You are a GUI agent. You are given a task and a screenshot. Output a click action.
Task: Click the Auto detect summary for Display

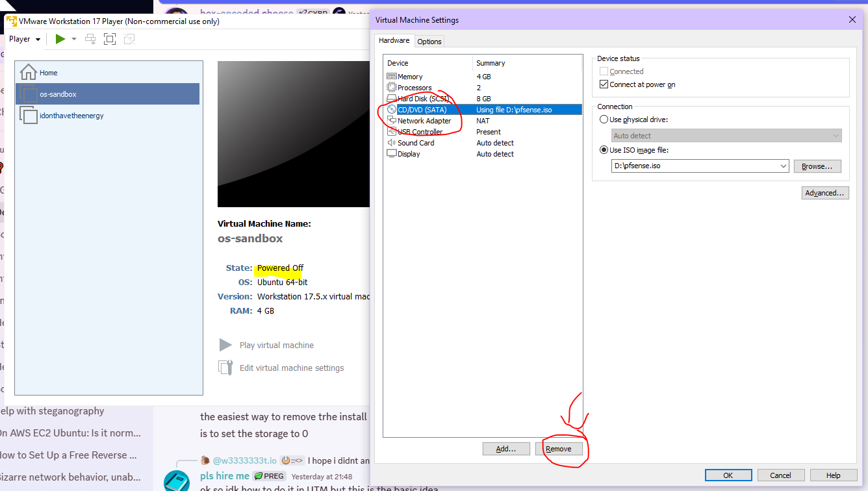[495, 154]
